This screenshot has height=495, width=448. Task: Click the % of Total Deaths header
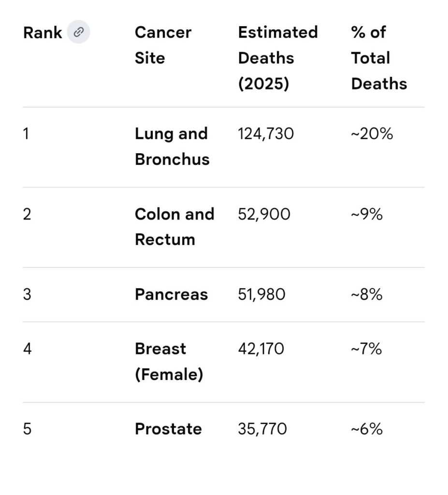[378, 58]
